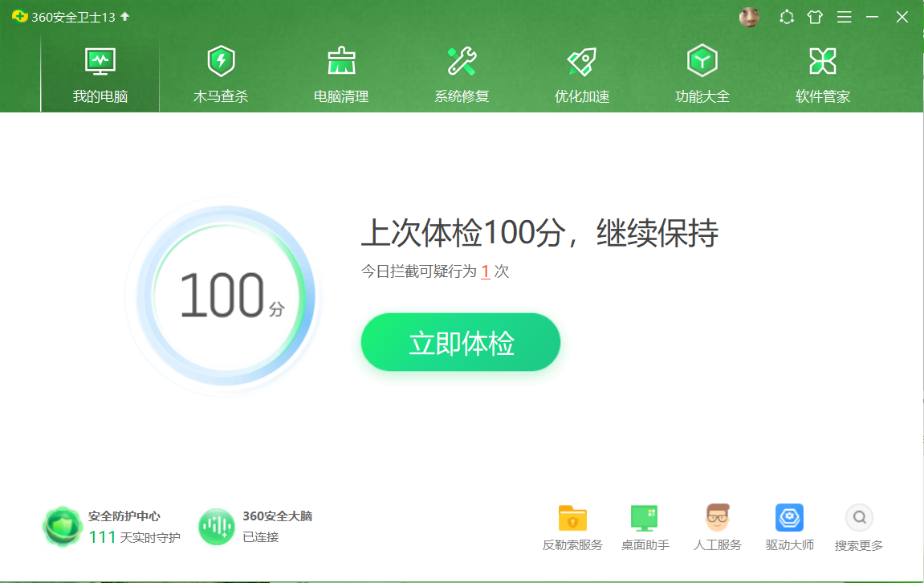Minimize the 360 window

tap(872, 17)
